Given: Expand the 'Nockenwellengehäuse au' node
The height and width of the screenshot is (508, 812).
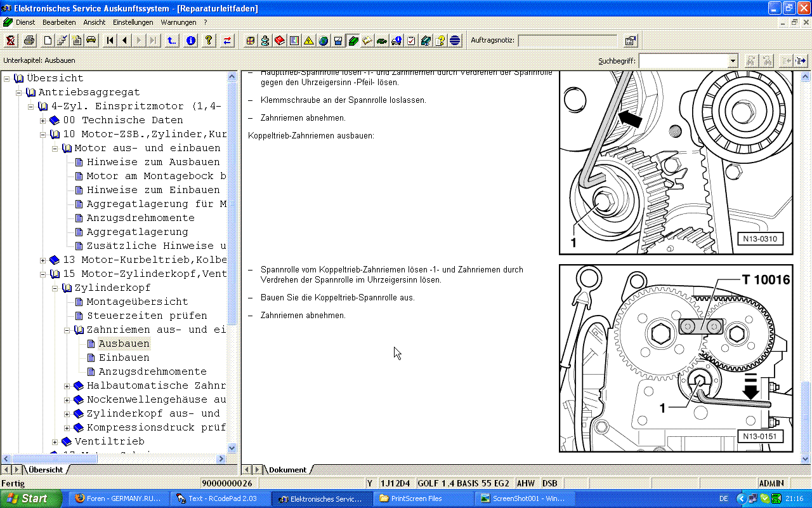Looking at the screenshot, I should (67, 399).
